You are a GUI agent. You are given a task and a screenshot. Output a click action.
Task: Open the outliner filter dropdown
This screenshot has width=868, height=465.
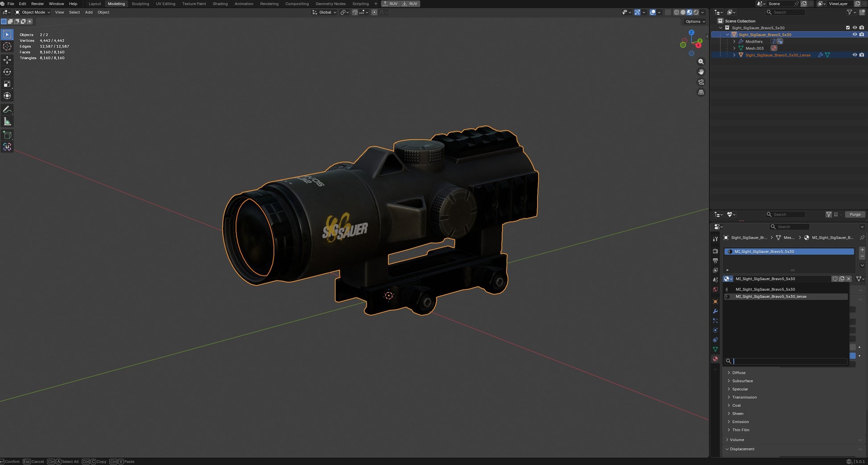[851, 12]
